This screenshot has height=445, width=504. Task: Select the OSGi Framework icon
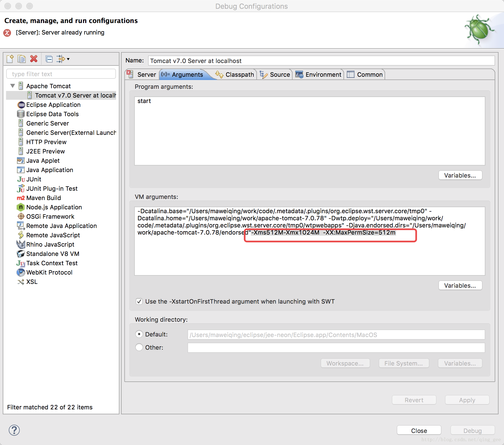point(21,216)
